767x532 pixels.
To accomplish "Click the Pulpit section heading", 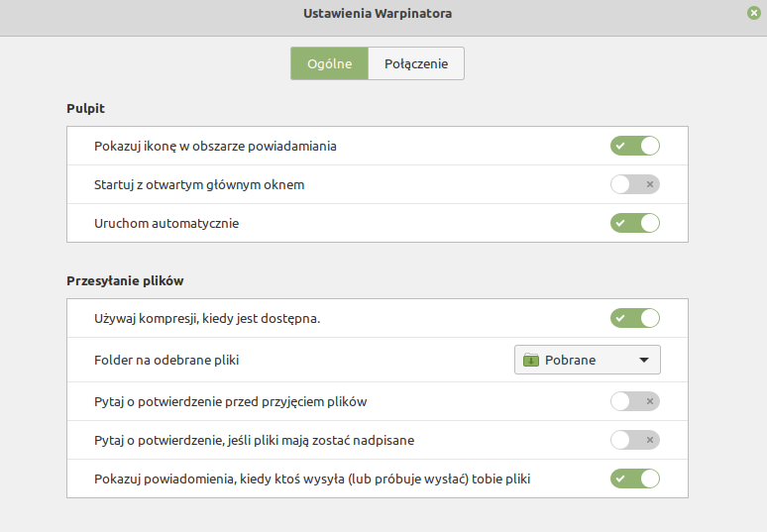I will (85, 109).
